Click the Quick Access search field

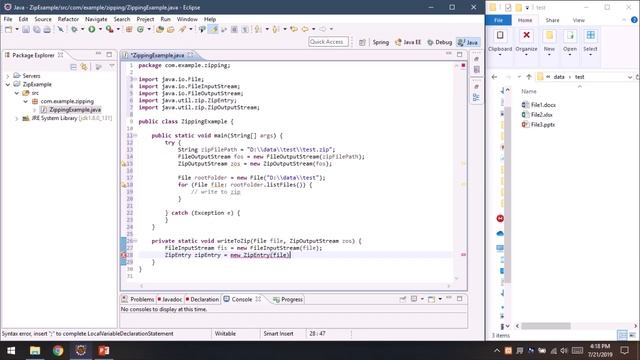(x=329, y=42)
